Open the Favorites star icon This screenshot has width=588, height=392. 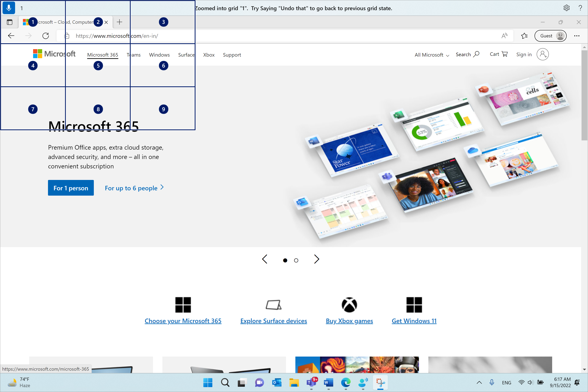(524, 35)
